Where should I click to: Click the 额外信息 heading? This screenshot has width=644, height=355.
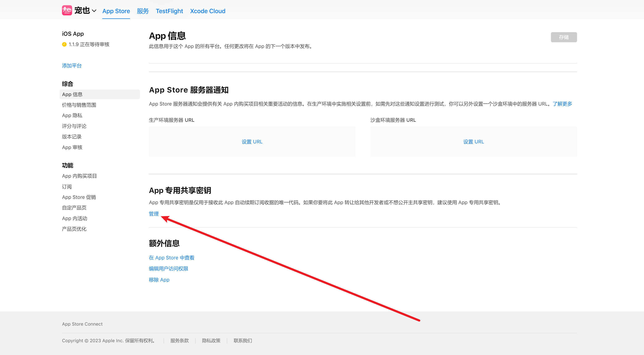click(164, 243)
